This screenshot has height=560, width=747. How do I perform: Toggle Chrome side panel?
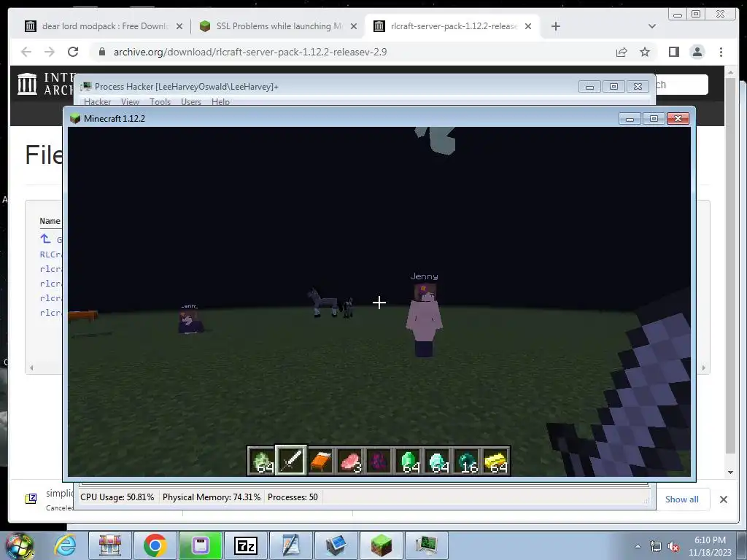tap(673, 52)
